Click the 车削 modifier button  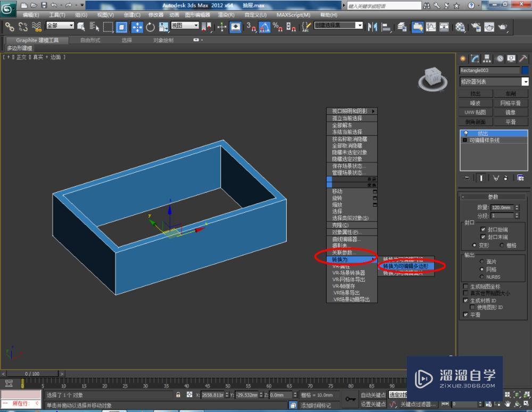coord(511,93)
